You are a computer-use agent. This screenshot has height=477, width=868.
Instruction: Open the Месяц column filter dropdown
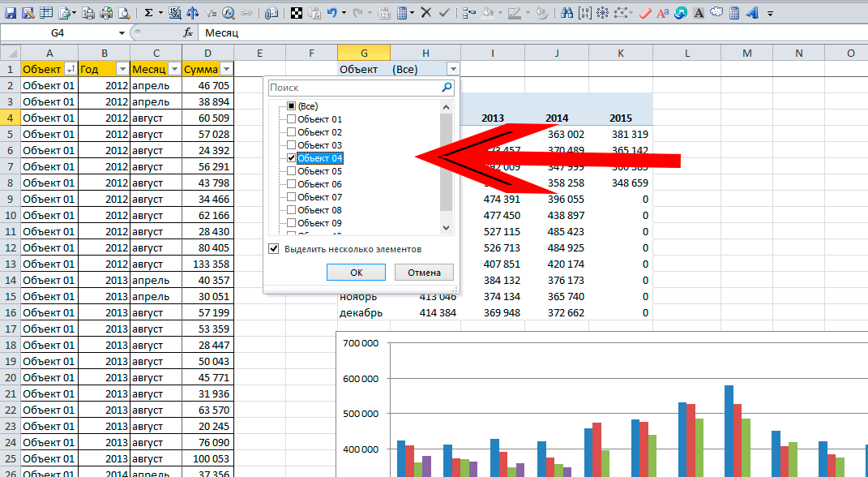(174, 69)
